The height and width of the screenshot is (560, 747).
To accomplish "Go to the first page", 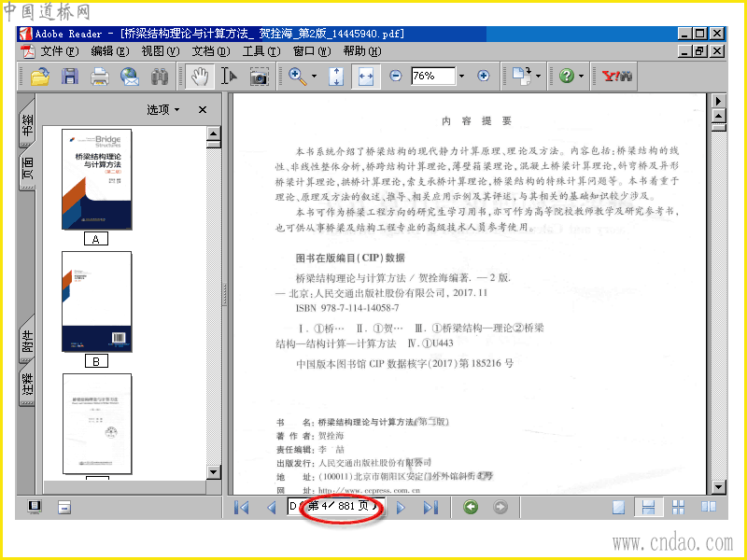I will click(242, 508).
